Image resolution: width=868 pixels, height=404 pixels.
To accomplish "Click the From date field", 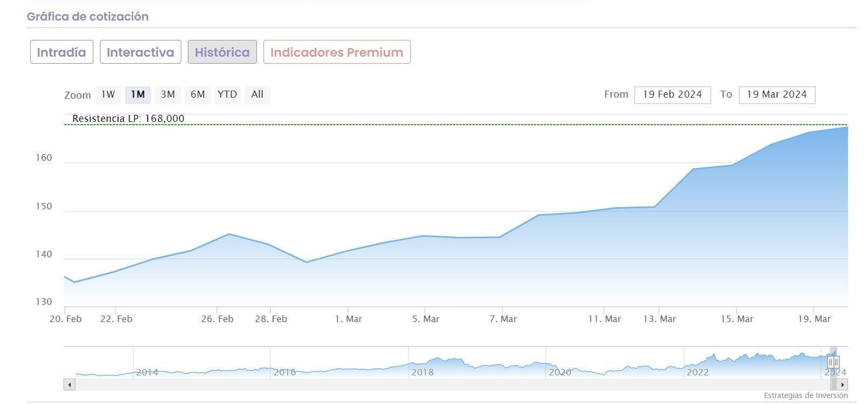I will click(x=672, y=94).
